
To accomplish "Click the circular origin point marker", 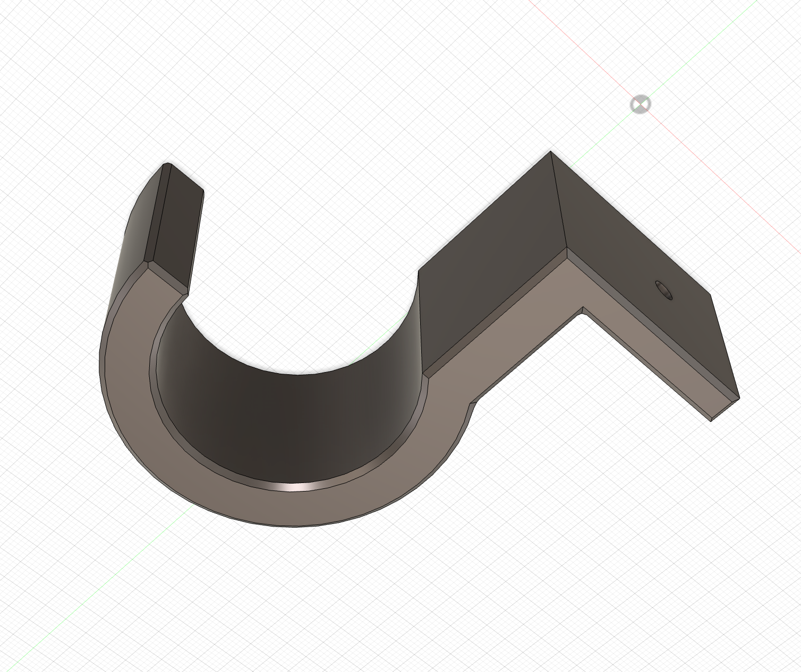I will (640, 104).
